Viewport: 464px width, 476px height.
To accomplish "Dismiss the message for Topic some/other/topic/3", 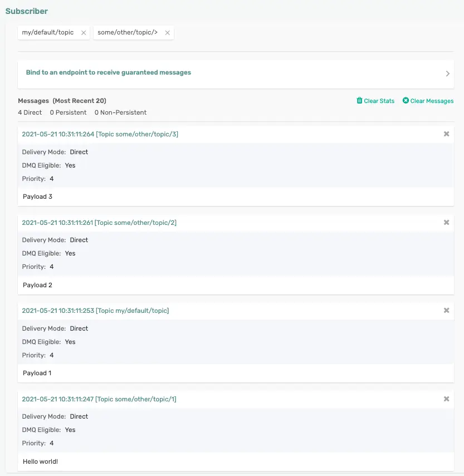I will [446, 134].
